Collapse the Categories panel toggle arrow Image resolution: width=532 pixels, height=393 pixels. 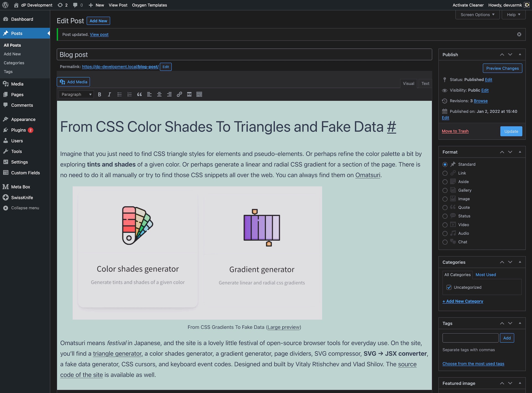[520, 262]
